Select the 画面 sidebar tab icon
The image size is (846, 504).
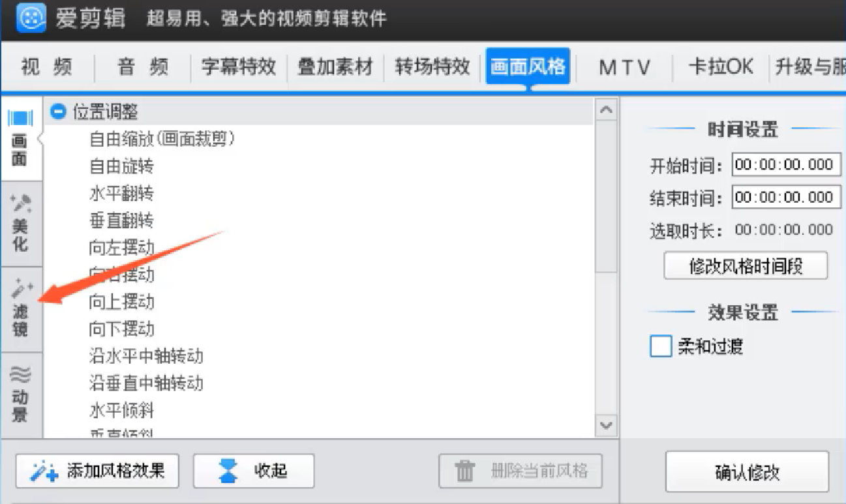[x=20, y=119]
